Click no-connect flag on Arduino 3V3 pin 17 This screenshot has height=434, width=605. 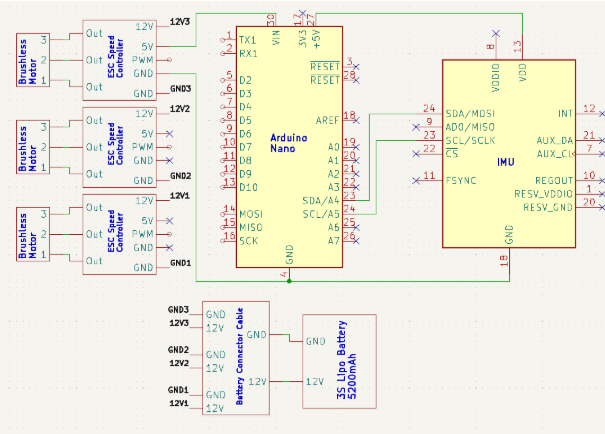click(302, 13)
